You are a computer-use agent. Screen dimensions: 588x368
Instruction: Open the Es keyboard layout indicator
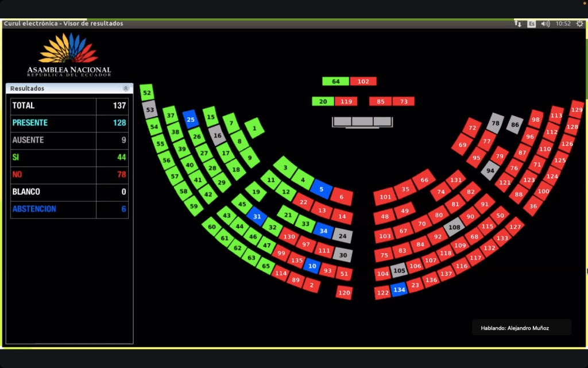coord(532,24)
